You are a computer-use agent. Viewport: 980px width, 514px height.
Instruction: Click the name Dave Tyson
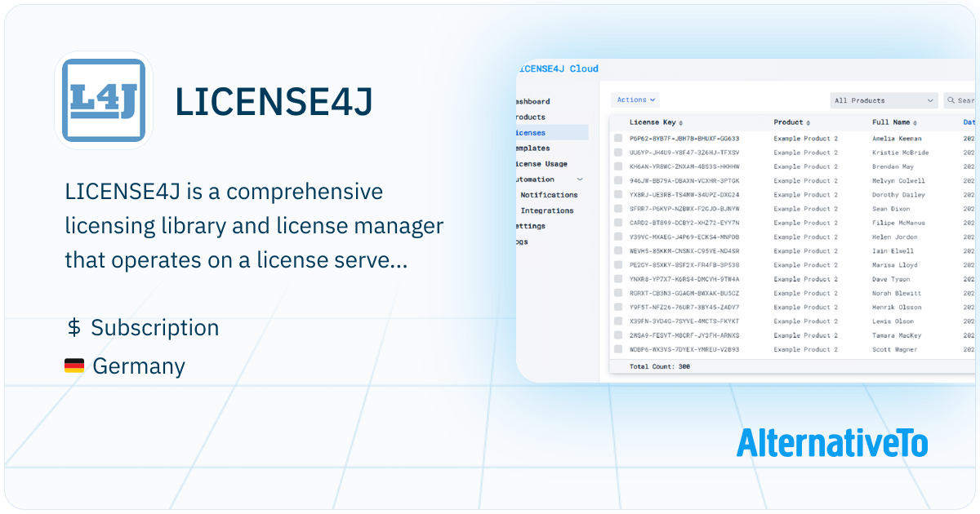point(892,279)
